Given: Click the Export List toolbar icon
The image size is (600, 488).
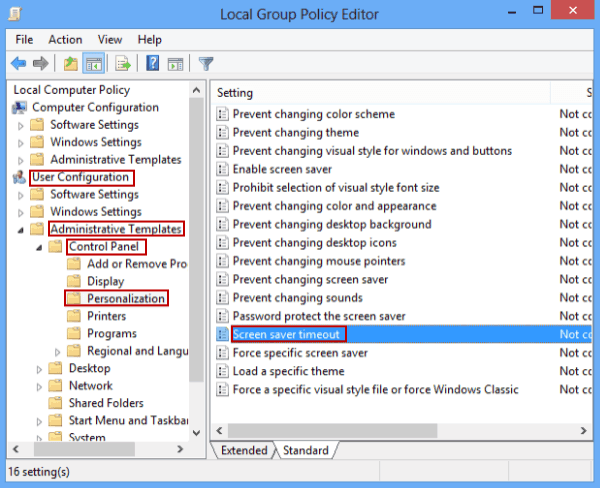Looking at the screenshot, I should (x=123, y=63).
